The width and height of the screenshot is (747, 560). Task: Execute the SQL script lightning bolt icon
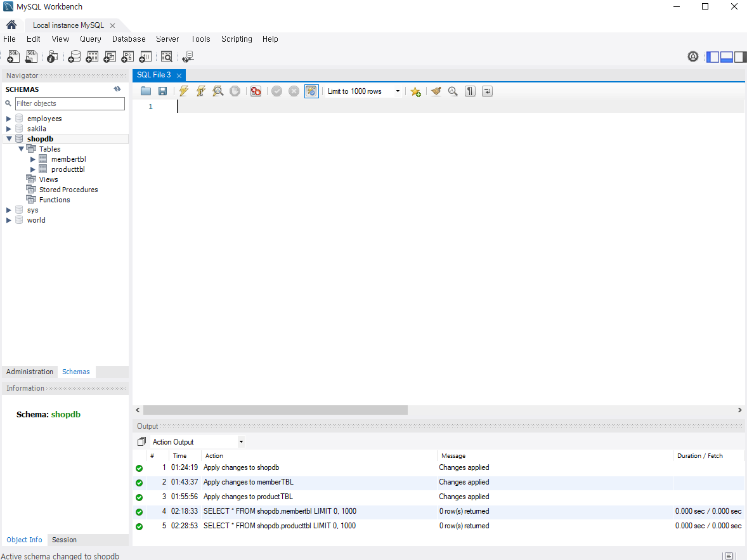pos(184,91)
